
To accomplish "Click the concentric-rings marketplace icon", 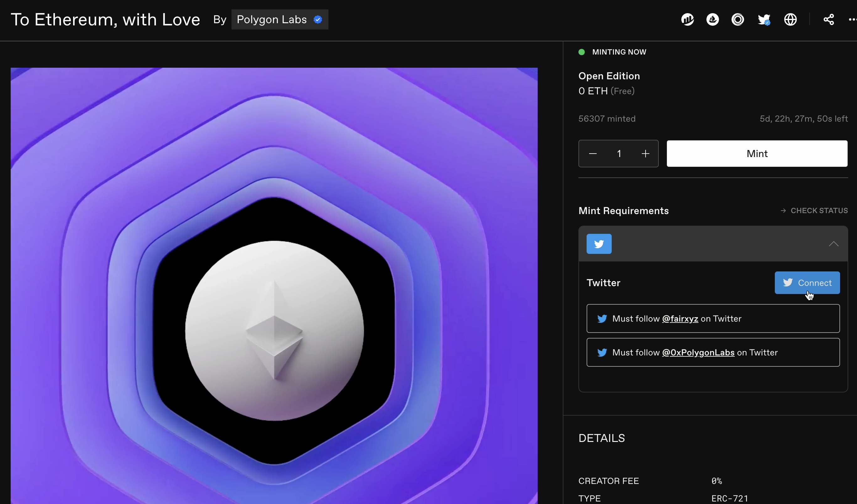I will pyautogui.click(x=737, y=19).
